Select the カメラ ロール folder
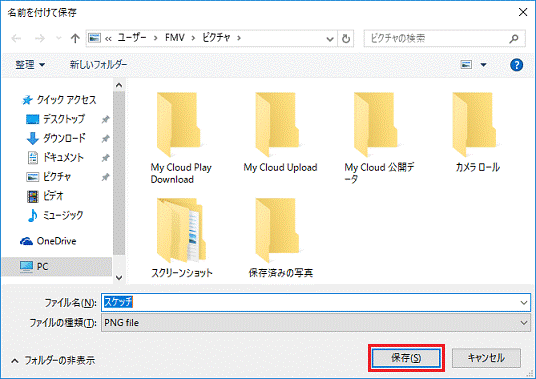The image size is (536, 379). click(x=477, y=132)
